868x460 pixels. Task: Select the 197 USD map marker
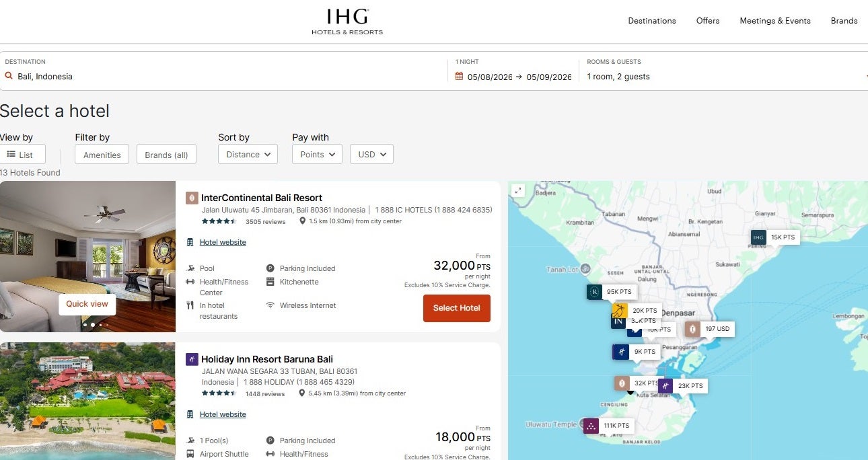(x=709, y=329)
